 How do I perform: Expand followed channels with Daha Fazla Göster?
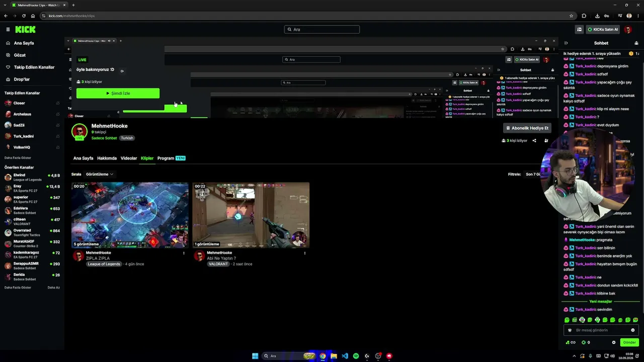click(x=18, y=157)
